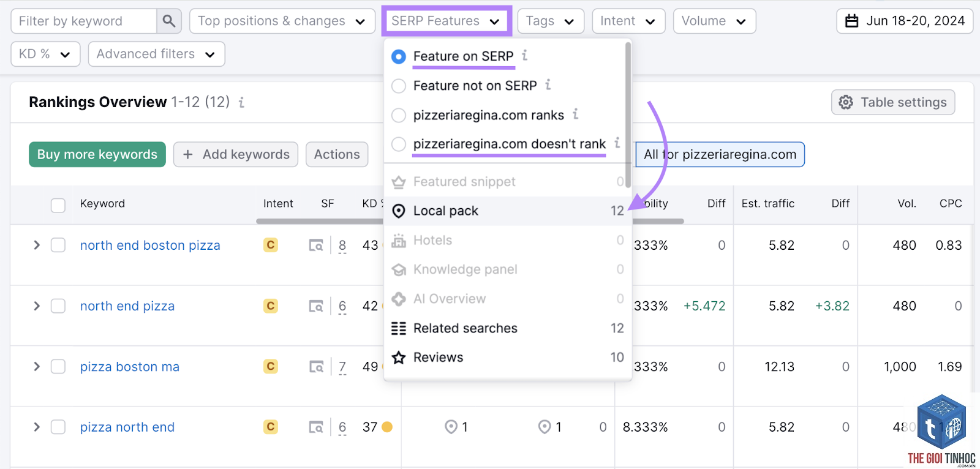Click the Filter by keyword input field
Screen dimensions: 980x469
pos(84,21)
